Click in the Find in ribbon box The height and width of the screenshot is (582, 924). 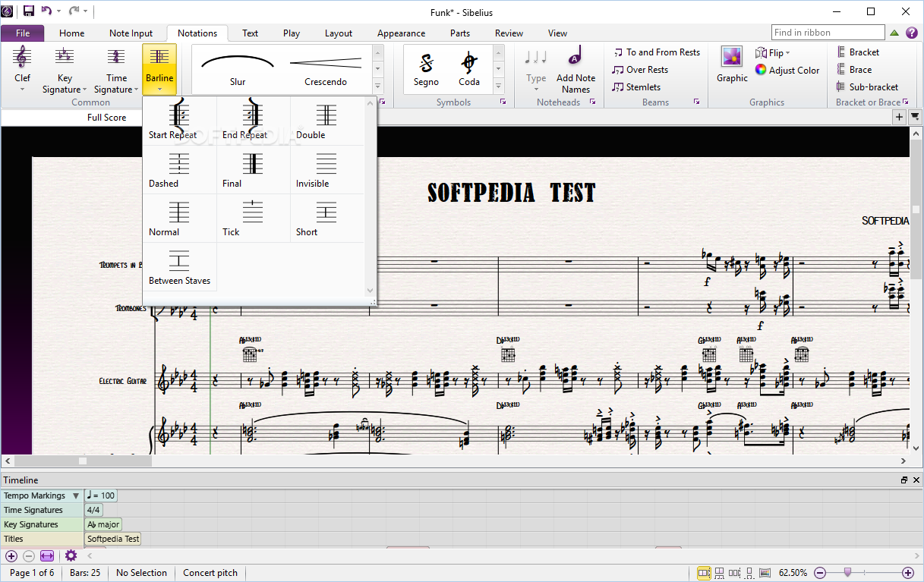click(828, 33)
